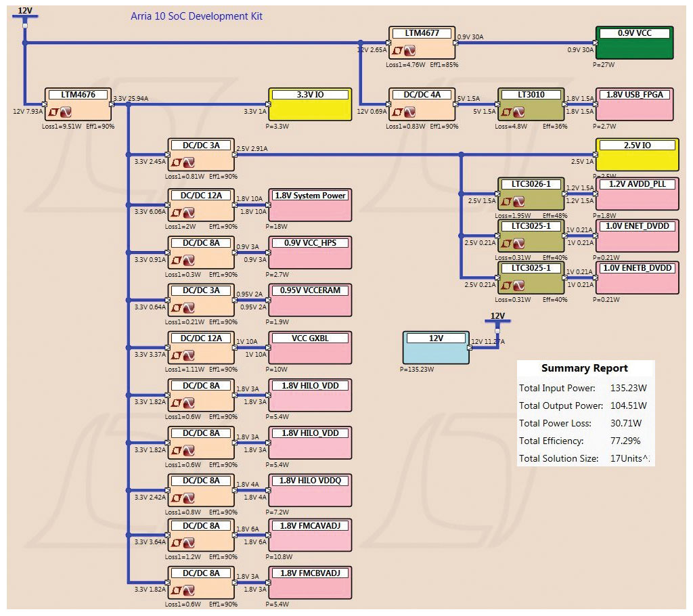Click '3.3V 25.94A' output label of LTM4676

[131, 99]
